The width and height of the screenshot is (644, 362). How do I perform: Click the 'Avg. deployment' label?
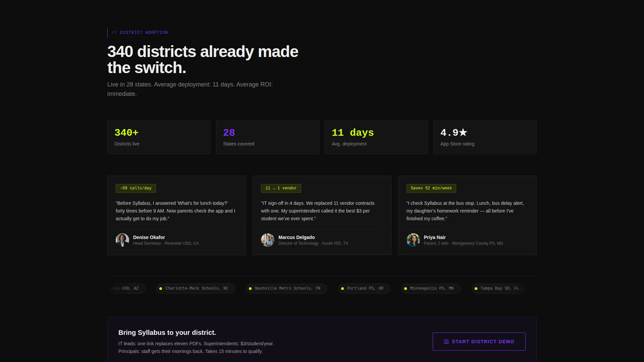(349, 144)
